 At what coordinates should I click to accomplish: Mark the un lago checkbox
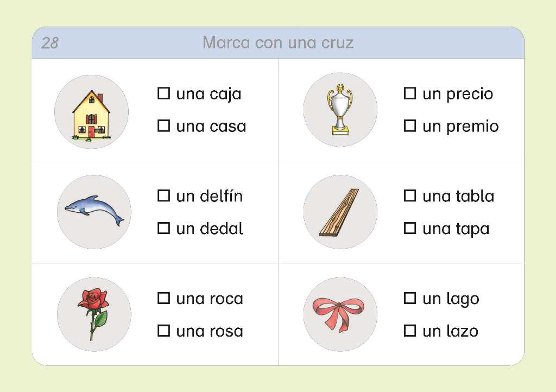coord(410,298)
